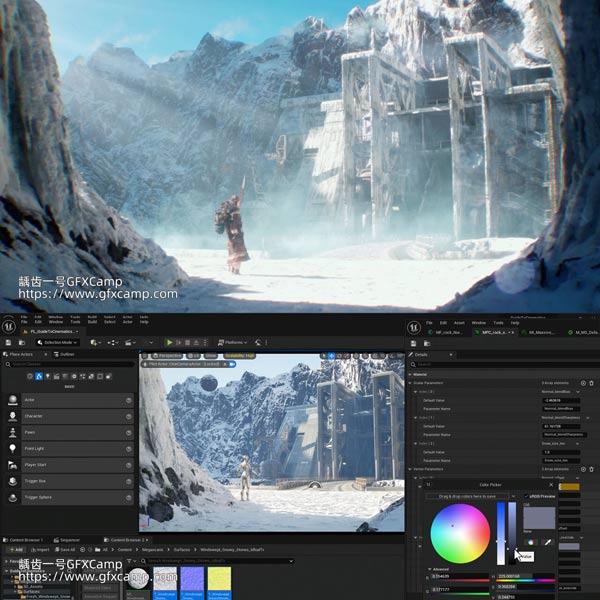Viewport: 600px width, 600px height.
Task: Click the save icon in material window
Action: [x=413, y=344]
